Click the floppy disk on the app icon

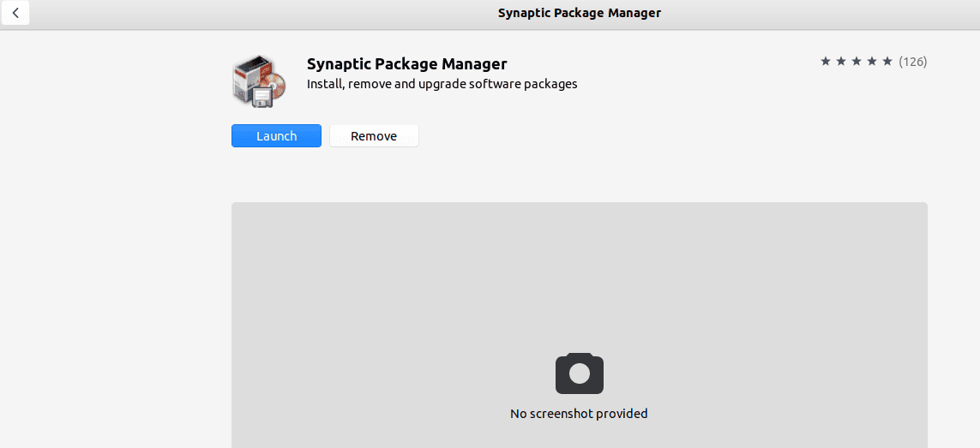coord(262,96)
